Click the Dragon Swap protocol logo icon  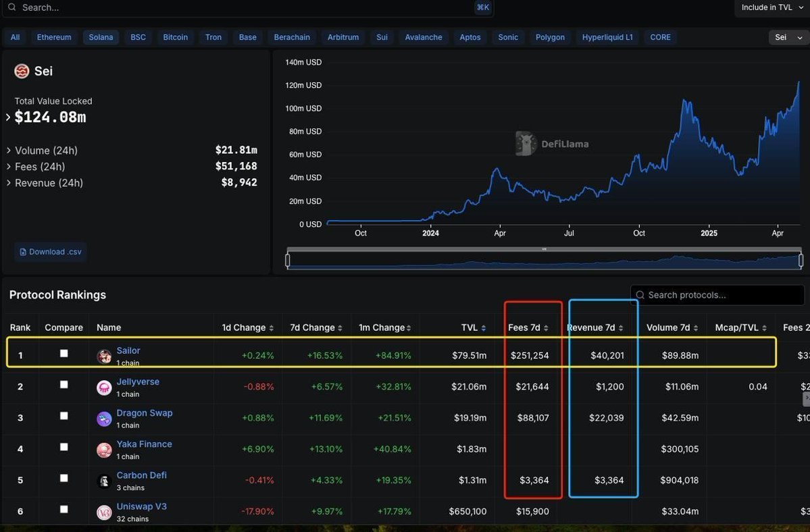104,419
